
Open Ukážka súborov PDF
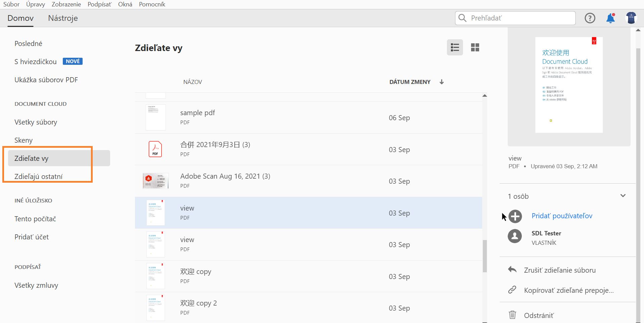pos(46,80)
